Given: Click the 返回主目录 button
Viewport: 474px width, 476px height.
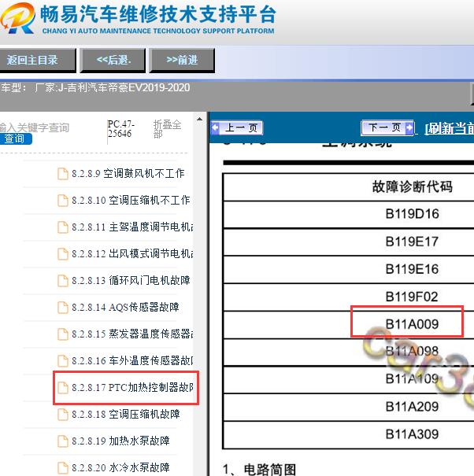Looking at the screenshot, I should click(36, 60).
